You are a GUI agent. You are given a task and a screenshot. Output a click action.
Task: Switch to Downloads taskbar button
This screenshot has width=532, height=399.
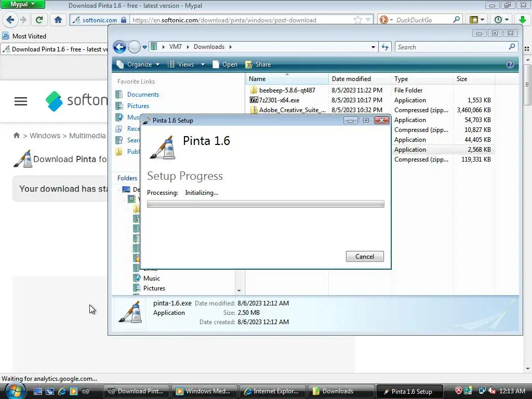(341, 391)
